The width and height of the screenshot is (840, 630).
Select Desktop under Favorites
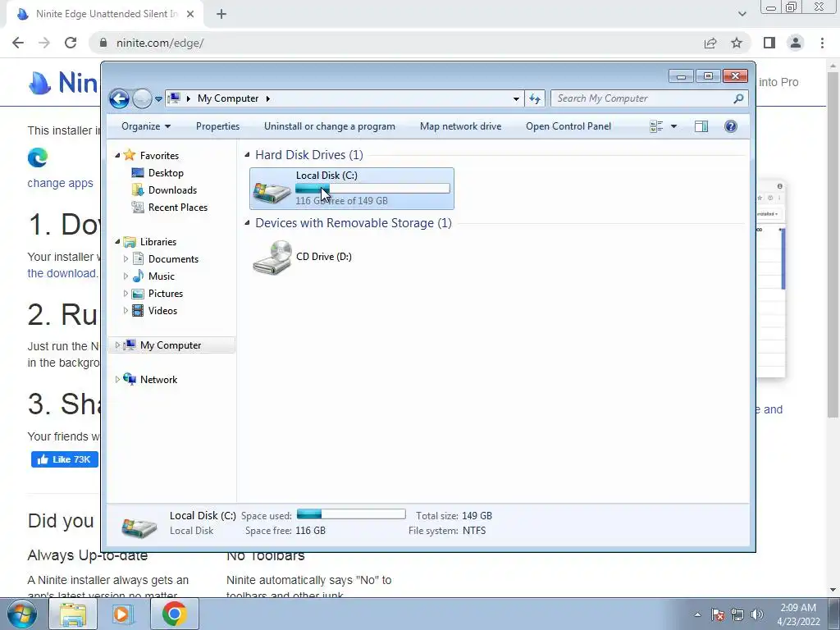pyautogui.click(x=166, y=173)
